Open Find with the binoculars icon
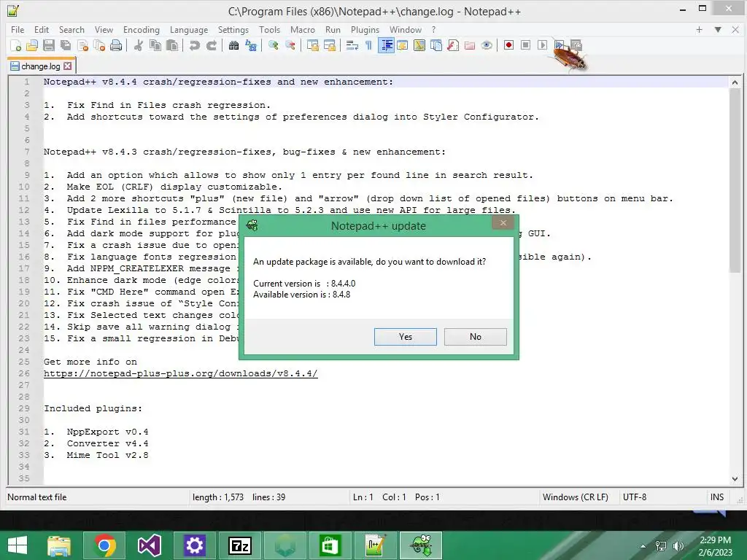747x560 pixels. point(233,46)
